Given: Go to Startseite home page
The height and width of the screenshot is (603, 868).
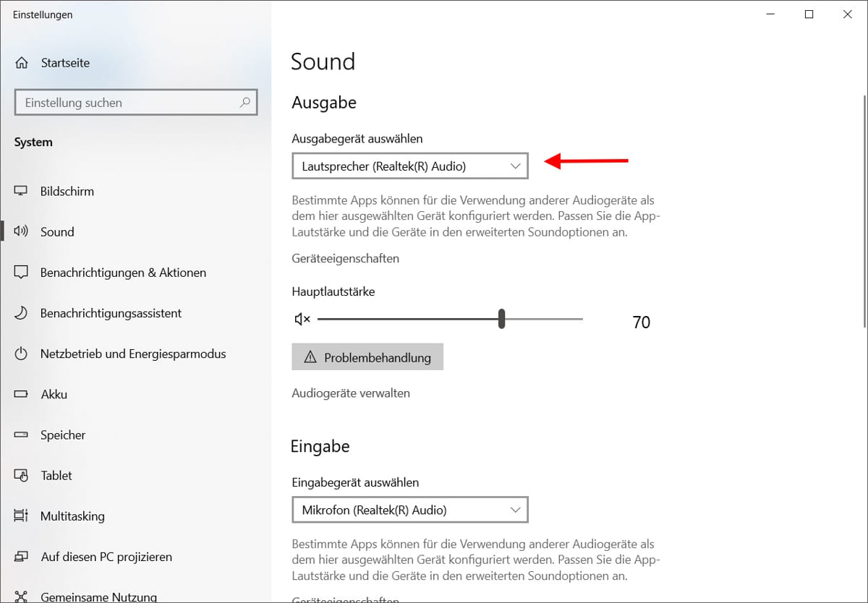Looking at the screenshot, I should pos(66,63).
